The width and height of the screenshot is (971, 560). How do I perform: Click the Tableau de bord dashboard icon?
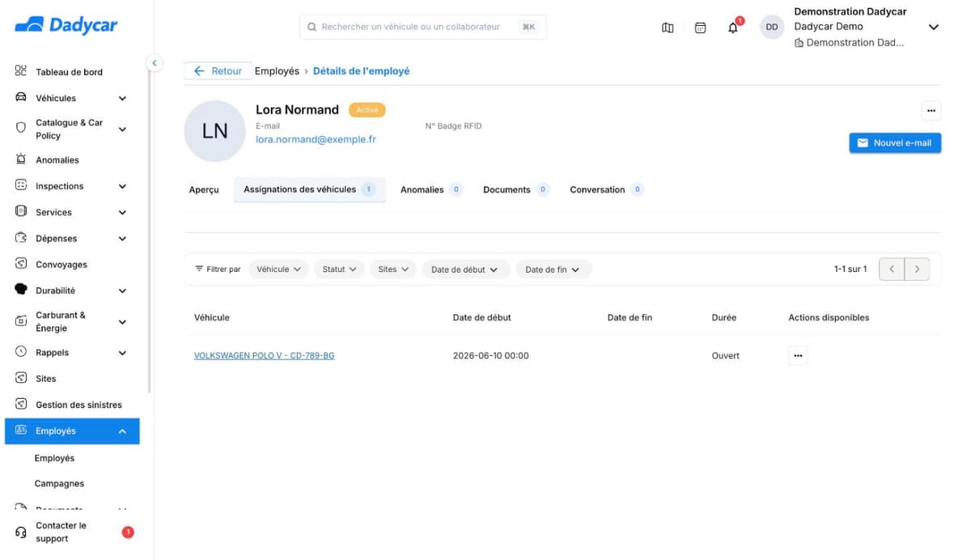21,71
